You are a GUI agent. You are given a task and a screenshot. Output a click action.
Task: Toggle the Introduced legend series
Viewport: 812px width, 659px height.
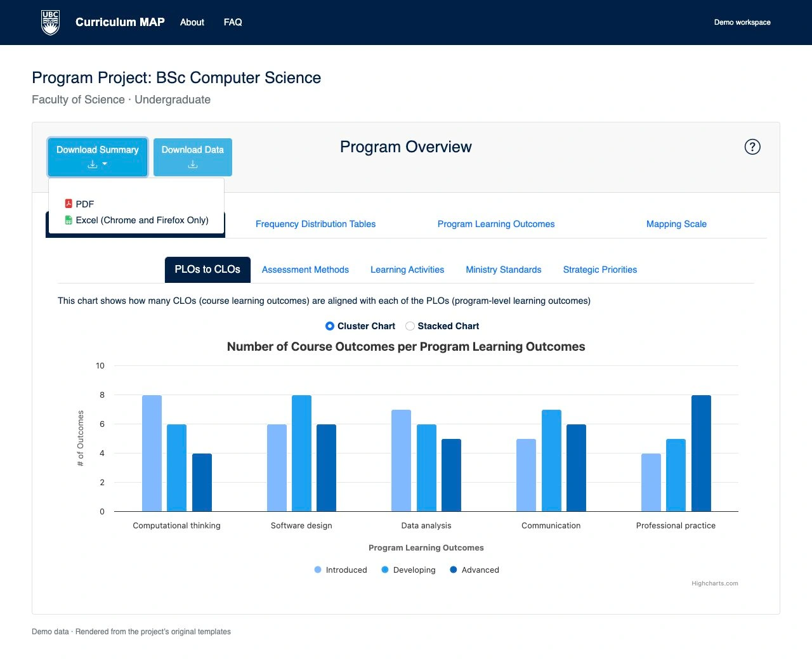pos(341,570)
